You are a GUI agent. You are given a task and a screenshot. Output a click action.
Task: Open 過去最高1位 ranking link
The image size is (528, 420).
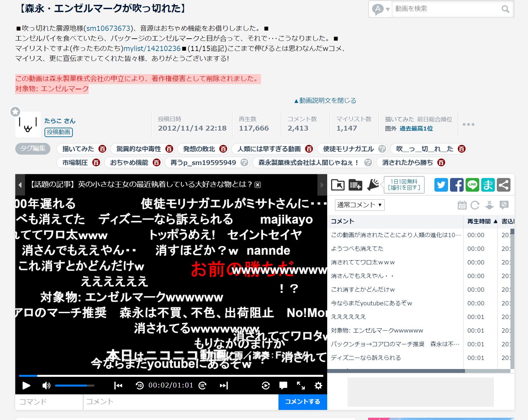[x=416, y=129]
